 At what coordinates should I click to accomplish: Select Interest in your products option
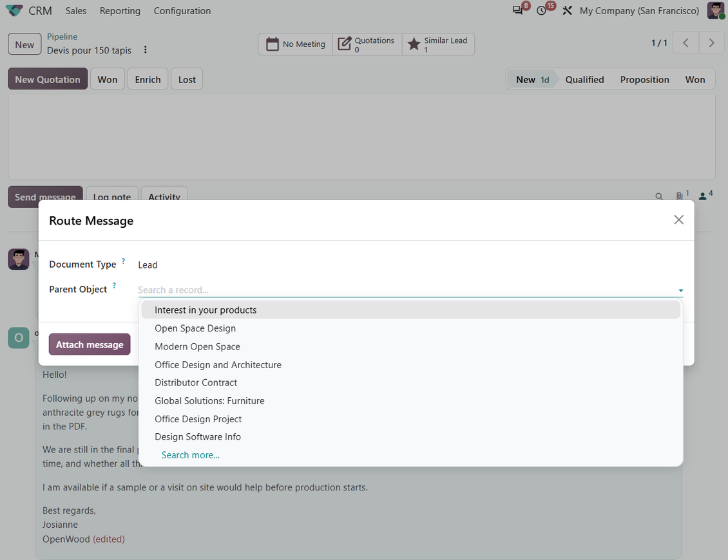pos(410,310)
